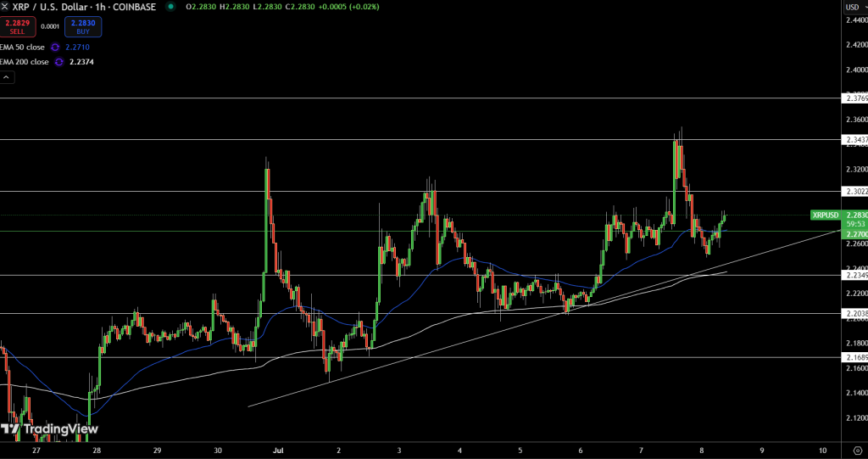
Task: Click the 2.3769 price level label
Action: pos(854,98)
